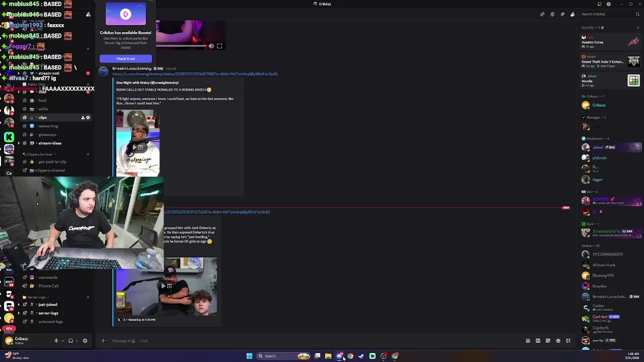Viewport: 644px width, 362px height.
Task: Open the Grand Theft Auto V activity card
Action: pos(611,61)
